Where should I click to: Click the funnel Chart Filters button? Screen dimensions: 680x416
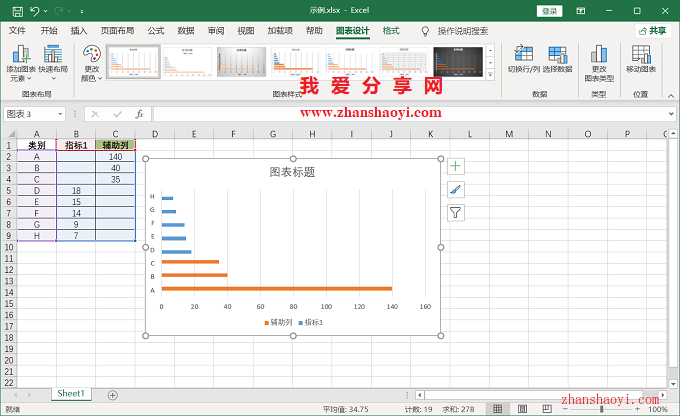(x=455, y=213)
